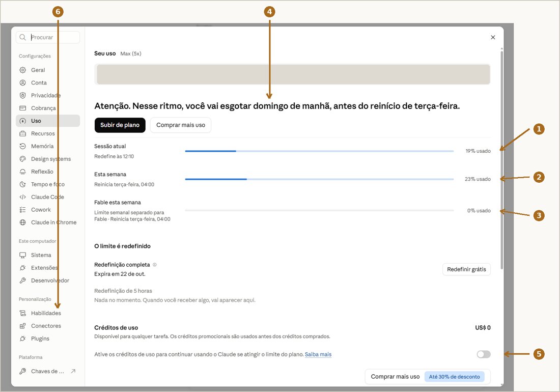Click the moon icon for Tempo e foco
This screenshot has width=560, height=392.
[x=23, y=184]
